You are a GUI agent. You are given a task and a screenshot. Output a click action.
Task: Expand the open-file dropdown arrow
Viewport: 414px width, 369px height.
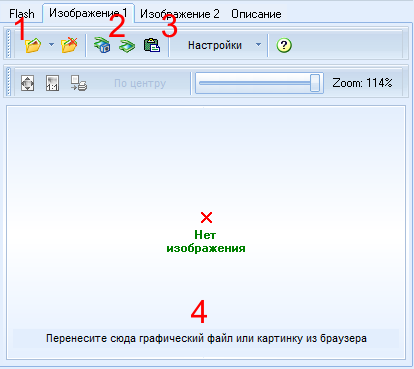(x=51, y=44)
